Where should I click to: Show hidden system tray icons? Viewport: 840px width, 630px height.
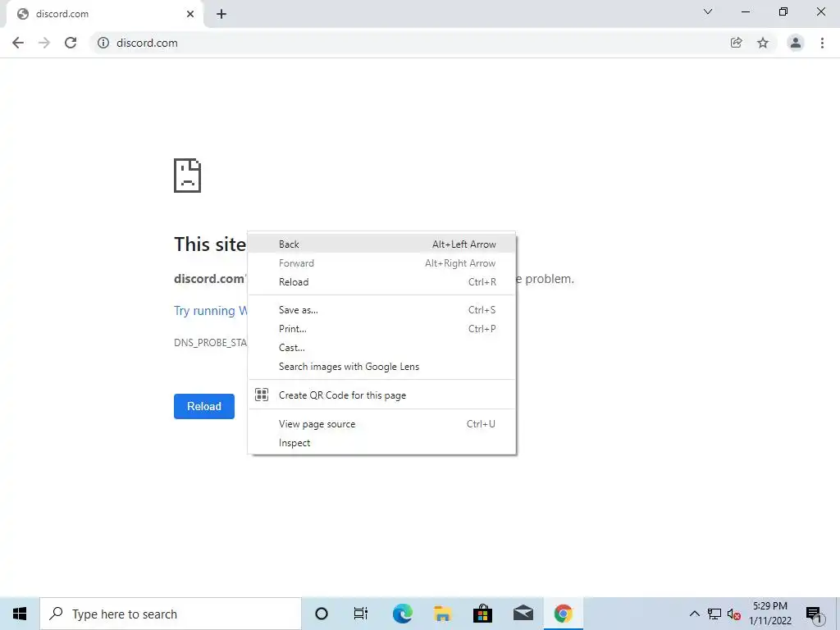coord(694,614)
